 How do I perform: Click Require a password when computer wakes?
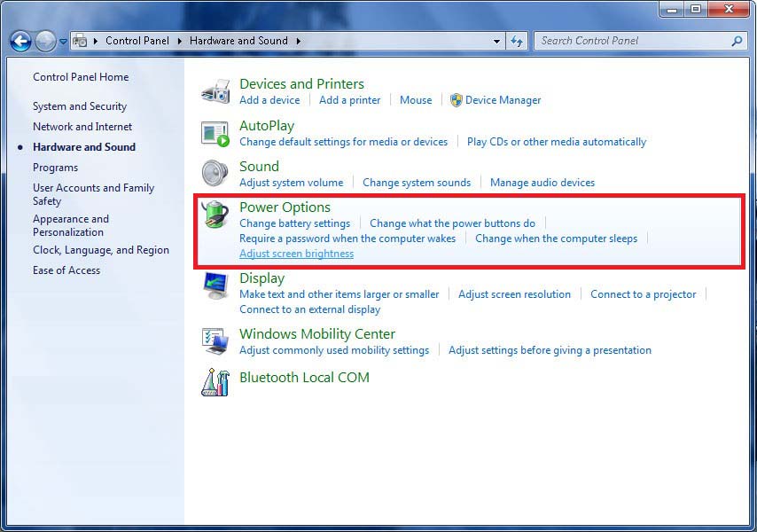[x=347, y=239]
